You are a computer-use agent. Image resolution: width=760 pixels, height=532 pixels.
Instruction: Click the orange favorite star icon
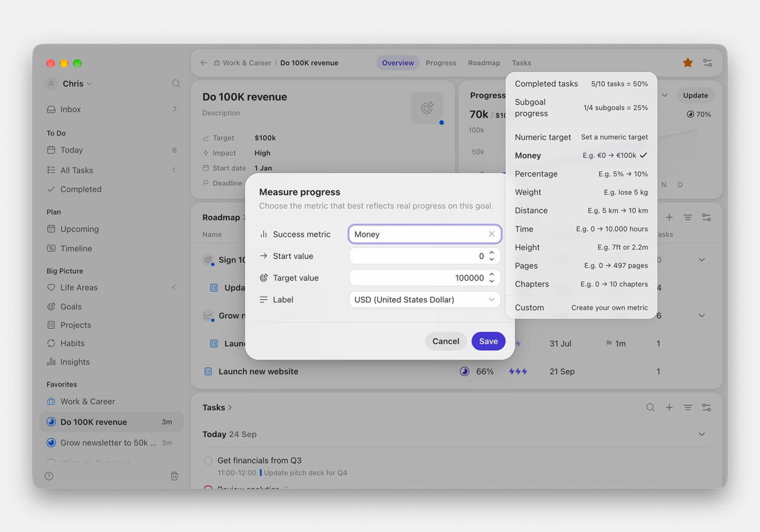(x=688, y=63)
